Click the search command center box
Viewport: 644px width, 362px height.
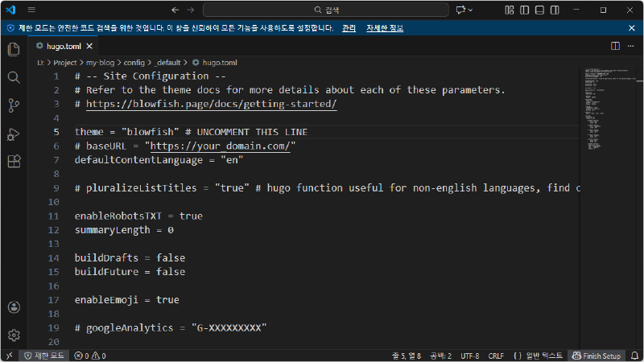point(326,10)
